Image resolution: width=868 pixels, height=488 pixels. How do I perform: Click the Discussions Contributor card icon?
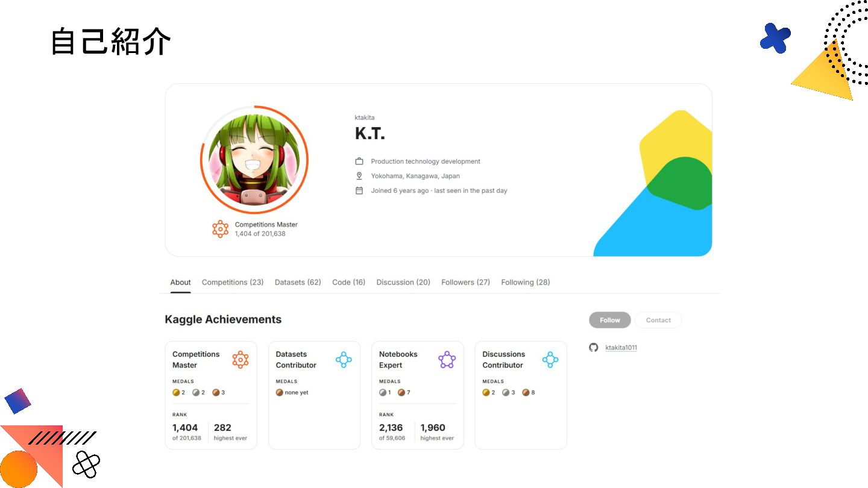(550, 360)
